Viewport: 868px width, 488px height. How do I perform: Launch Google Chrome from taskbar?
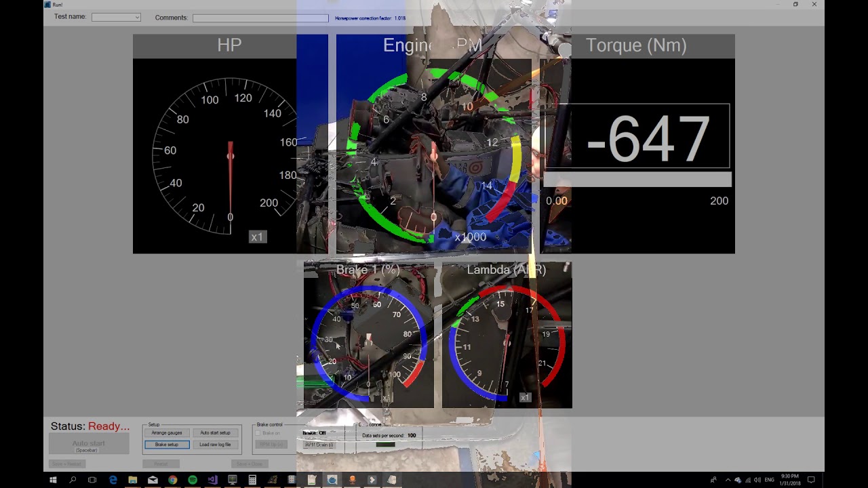pos(173,480)
